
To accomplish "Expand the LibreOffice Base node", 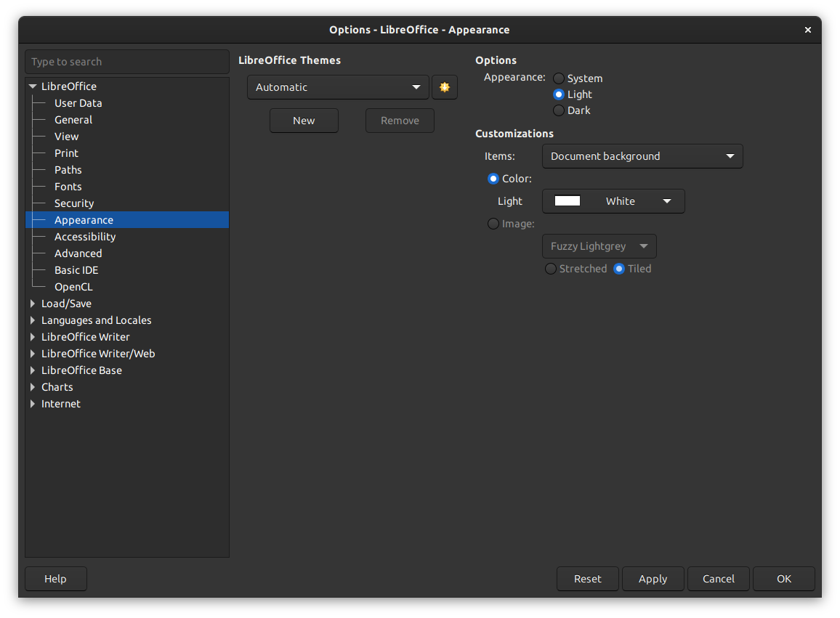I will tap(33, 370).
